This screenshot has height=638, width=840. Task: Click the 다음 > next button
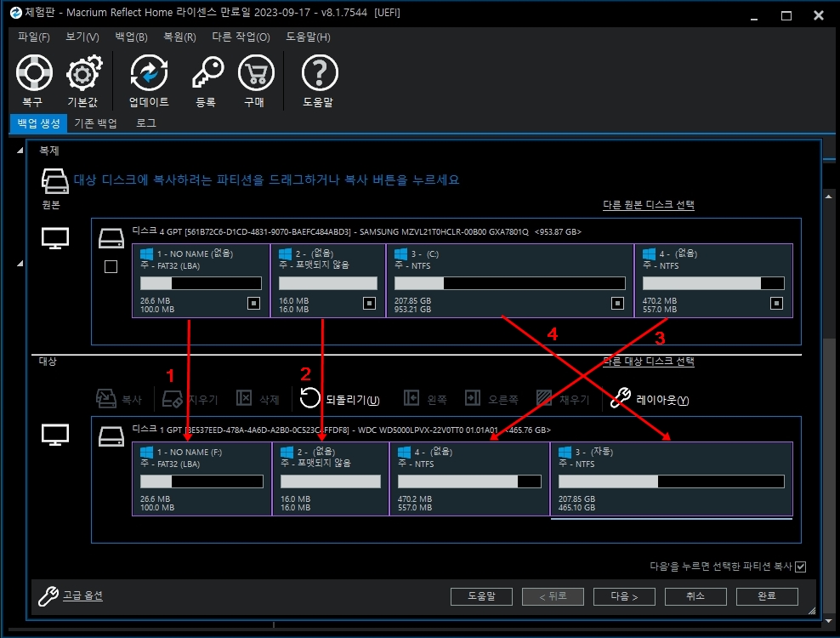(624, 596)
